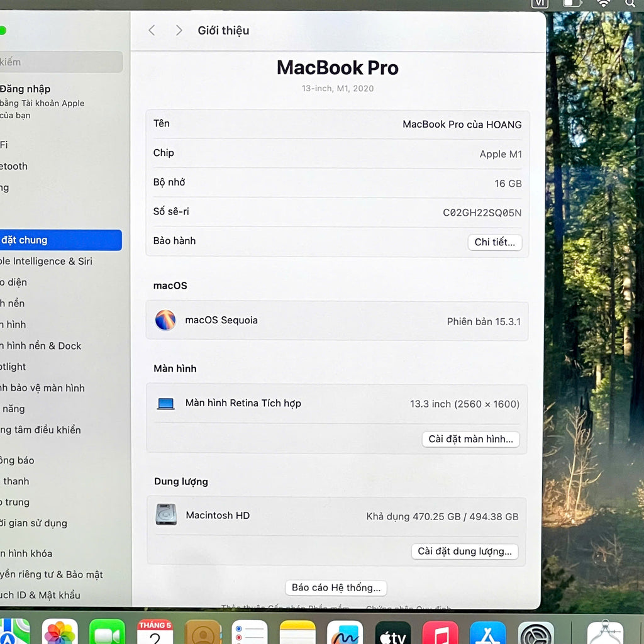Open Freeform from the Dock

(345, 631)
